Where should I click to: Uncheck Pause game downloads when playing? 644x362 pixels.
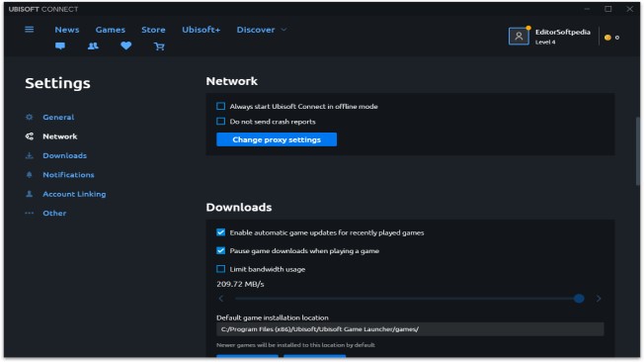tap(220, 250)
